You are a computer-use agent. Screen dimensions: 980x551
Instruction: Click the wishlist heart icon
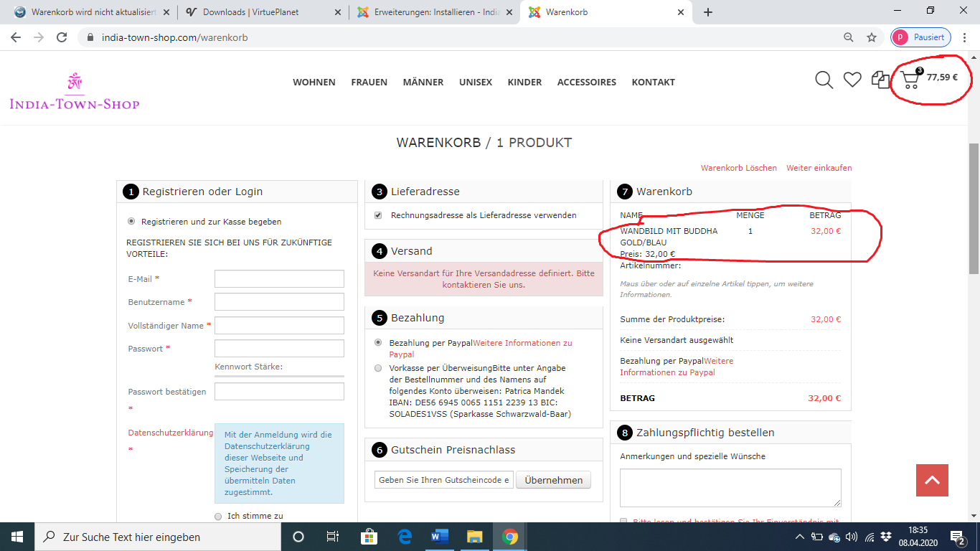852,80
